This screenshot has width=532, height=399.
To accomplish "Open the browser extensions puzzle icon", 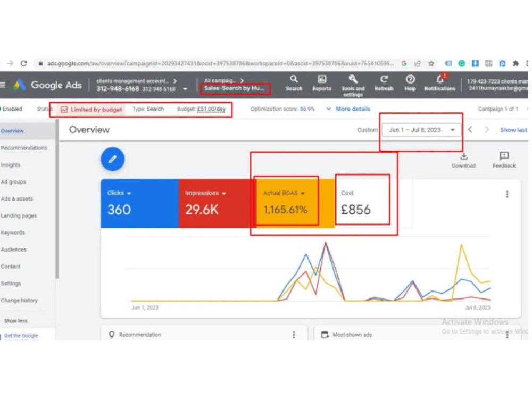I will 516,63.
